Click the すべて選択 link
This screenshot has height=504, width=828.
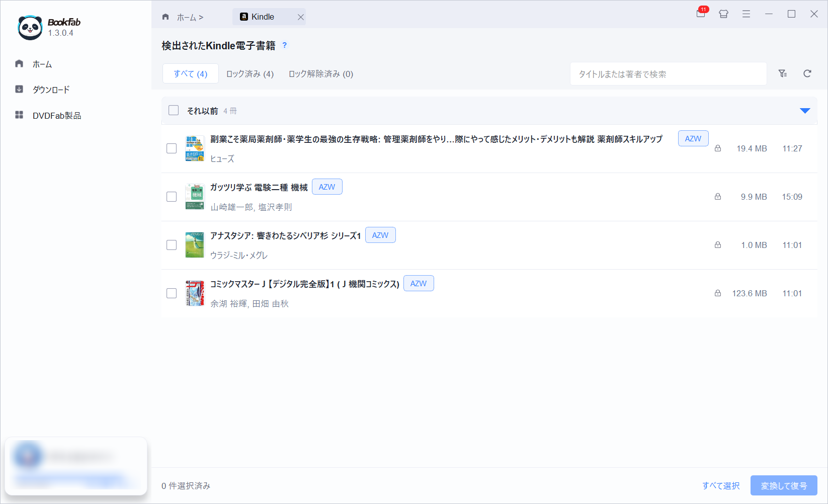click(721, 486)
